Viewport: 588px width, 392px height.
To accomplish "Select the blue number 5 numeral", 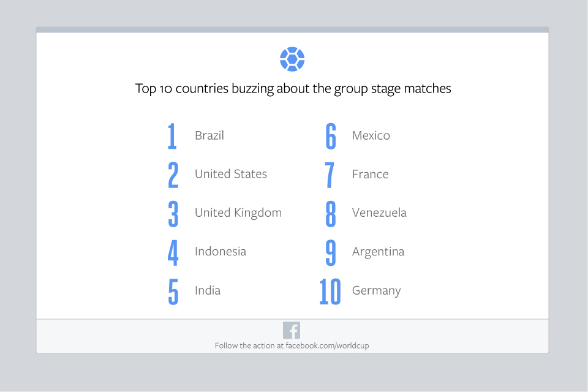I will point(173,292).
